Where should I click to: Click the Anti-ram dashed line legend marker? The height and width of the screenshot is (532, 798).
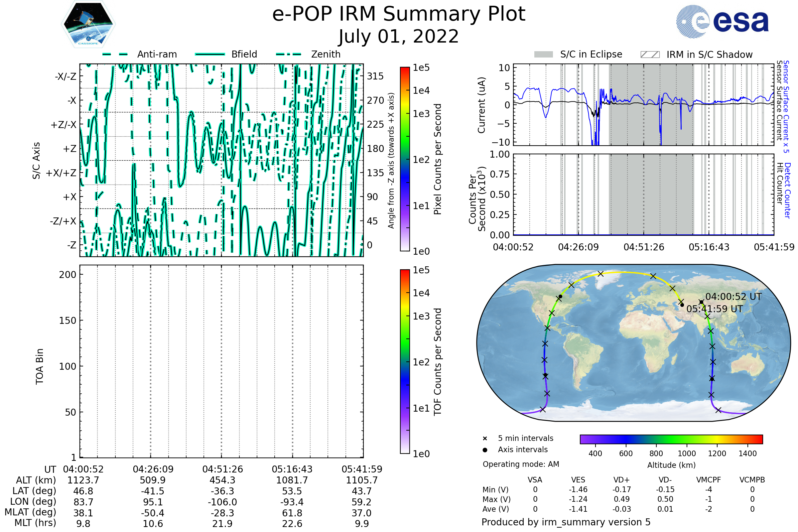tap(115, 54)
